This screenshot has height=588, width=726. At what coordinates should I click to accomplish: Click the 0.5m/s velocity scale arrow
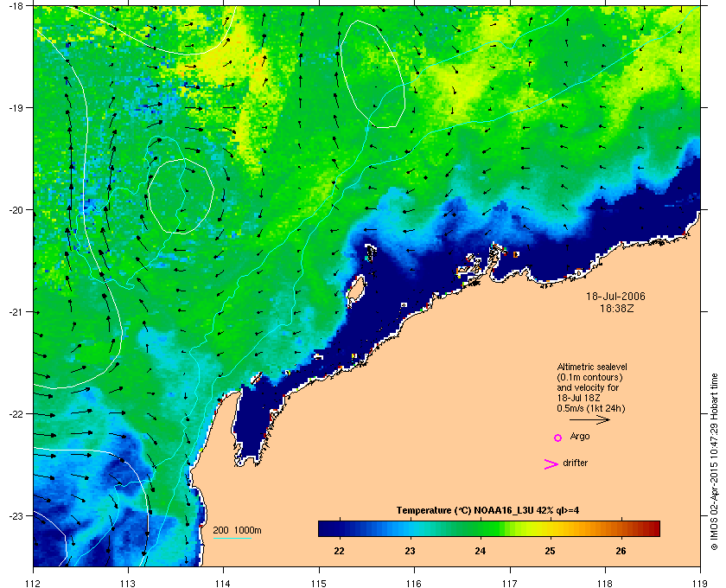coord(589,420)
